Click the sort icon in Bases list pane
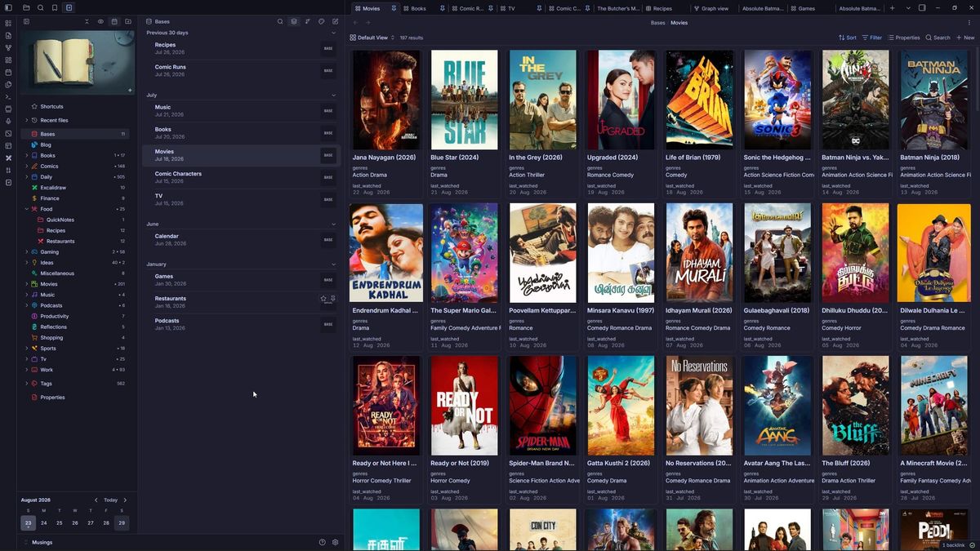The width and height of the screenshot is (980, 551). 308,21
